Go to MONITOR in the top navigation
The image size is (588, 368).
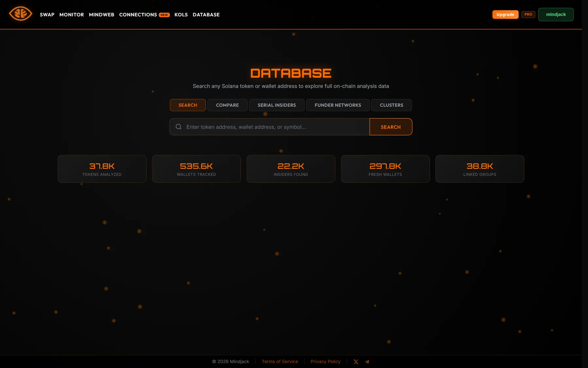(72, 15)
